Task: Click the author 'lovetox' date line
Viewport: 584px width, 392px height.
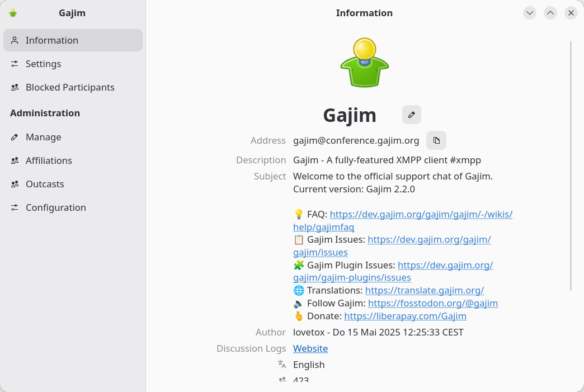Action: point(378,332)
